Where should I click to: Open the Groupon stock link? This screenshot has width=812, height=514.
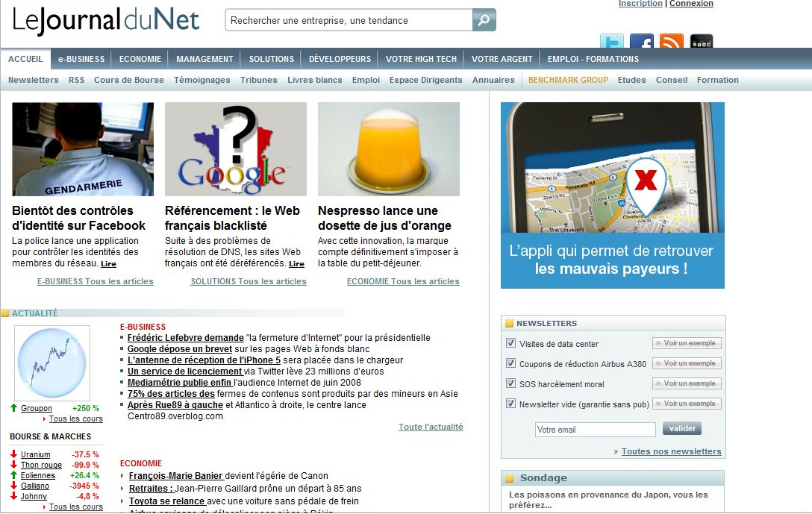(37, 408)
